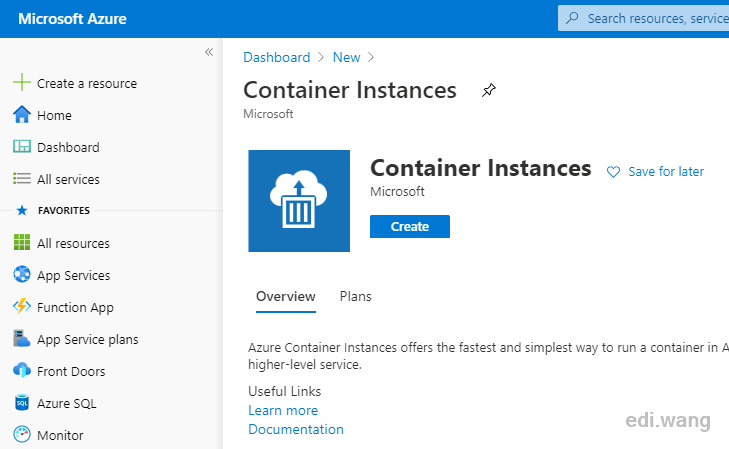Screen dimensions: 729x449
Task: Click the blue Create button
Action: pos(410,226)
